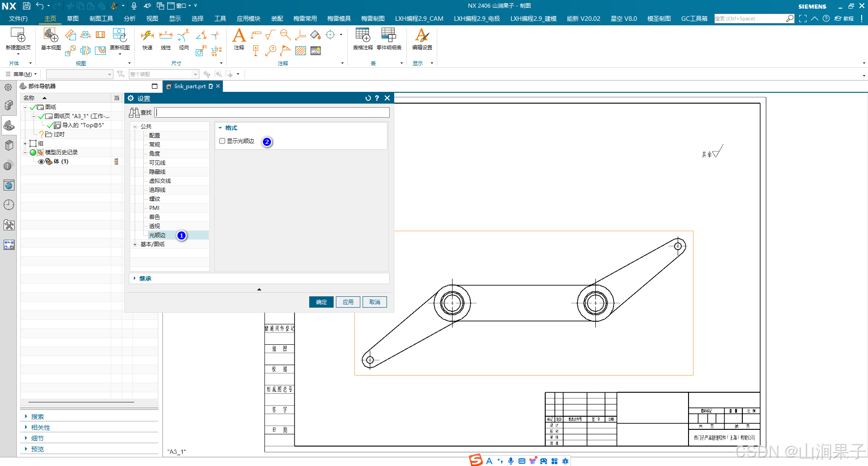868x466 pixels.
Task: Click the Sogou input method S icon
Action: (x=476, y=460)
